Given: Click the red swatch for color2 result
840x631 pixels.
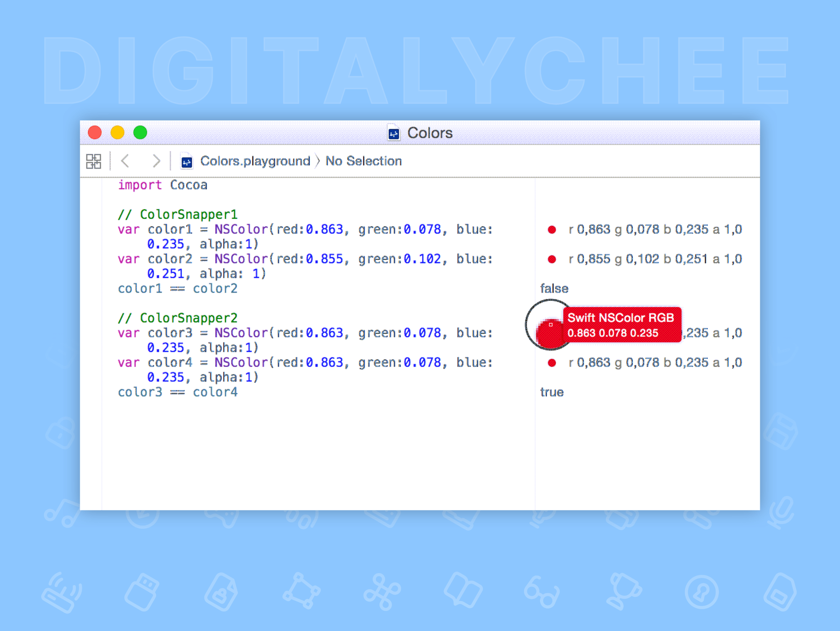Looking at the screenshot, I should pos(552,259).
